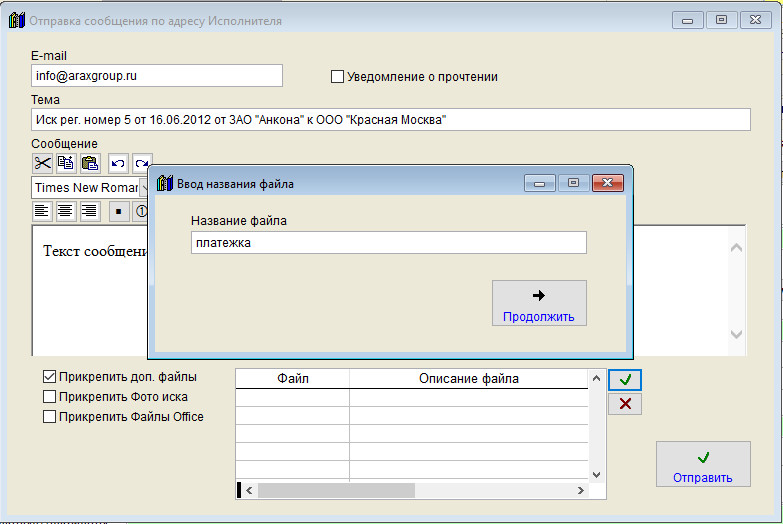The width and height of the screenshot is (783, 524).
Task: Minimize the main message sending window
Action: (688, 20)
